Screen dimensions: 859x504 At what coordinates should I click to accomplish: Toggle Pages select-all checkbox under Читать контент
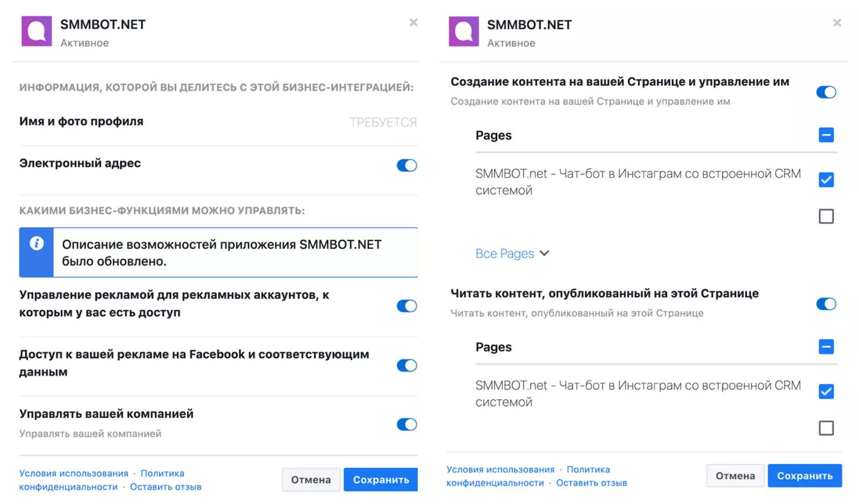(x=826, y=347)
